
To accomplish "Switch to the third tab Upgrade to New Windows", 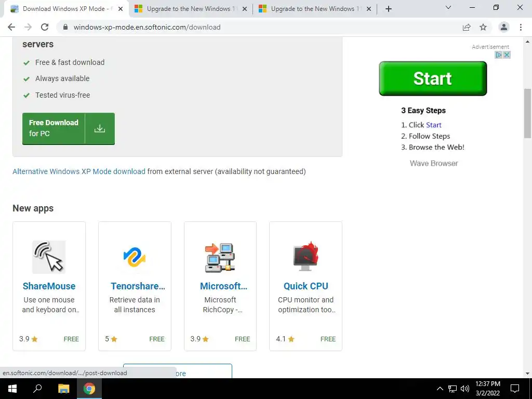I will tap(315, 9).
